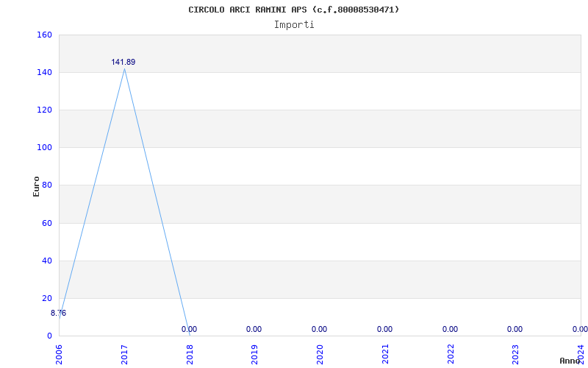Image resolution: width=588 pixels, height=368 pixels.
Task: Click the 0.00 value above 2023
Action: point(515,329)
